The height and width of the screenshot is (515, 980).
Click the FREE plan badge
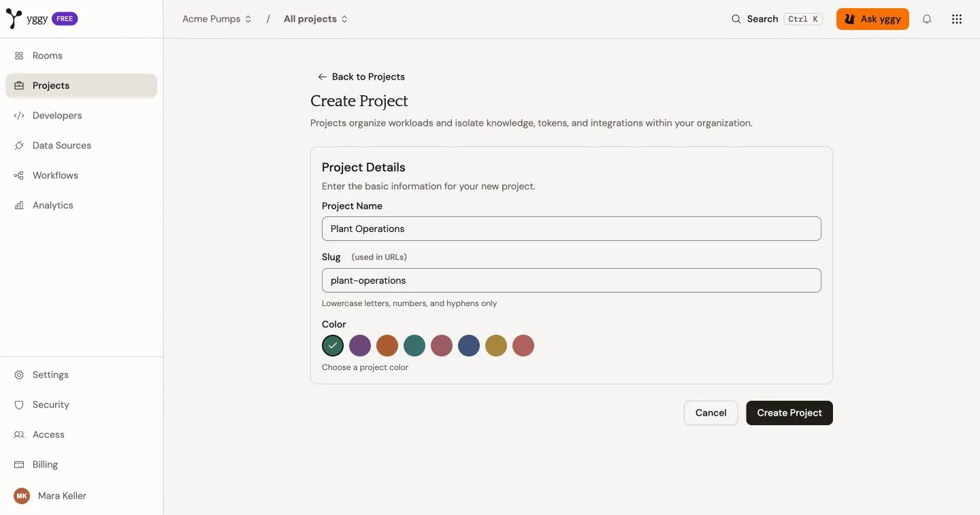click(x=65, y=19)
